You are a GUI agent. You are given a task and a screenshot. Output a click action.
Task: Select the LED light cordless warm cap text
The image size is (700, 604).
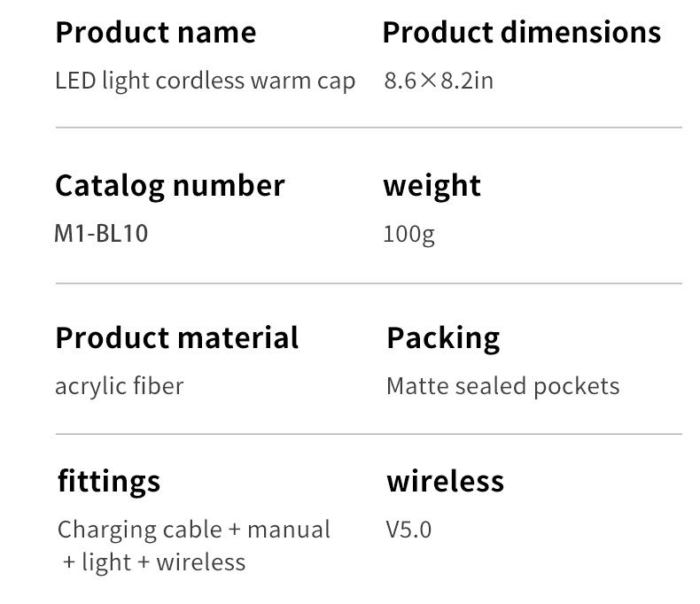click(206, 81)
